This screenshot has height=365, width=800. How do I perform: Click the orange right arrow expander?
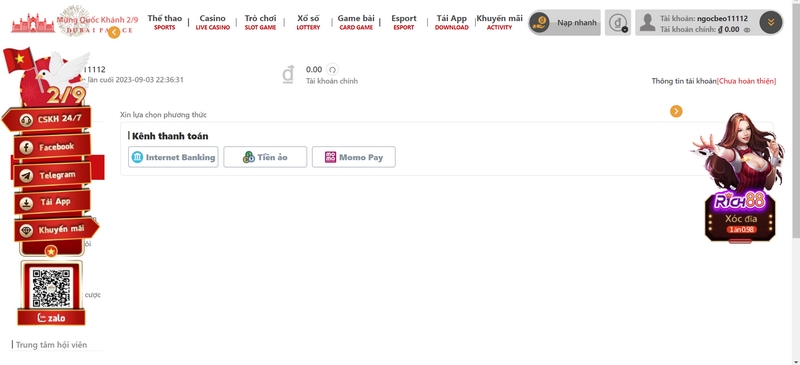click(676, 111)
